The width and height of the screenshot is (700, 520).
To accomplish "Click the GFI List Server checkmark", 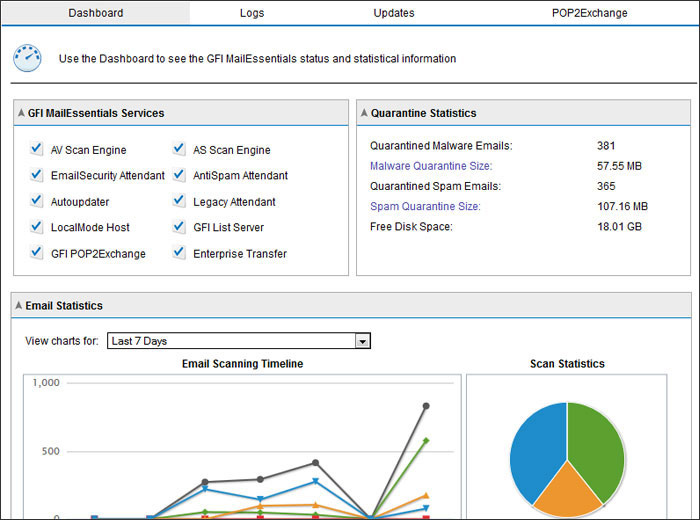I will click(x=179, y=226).
